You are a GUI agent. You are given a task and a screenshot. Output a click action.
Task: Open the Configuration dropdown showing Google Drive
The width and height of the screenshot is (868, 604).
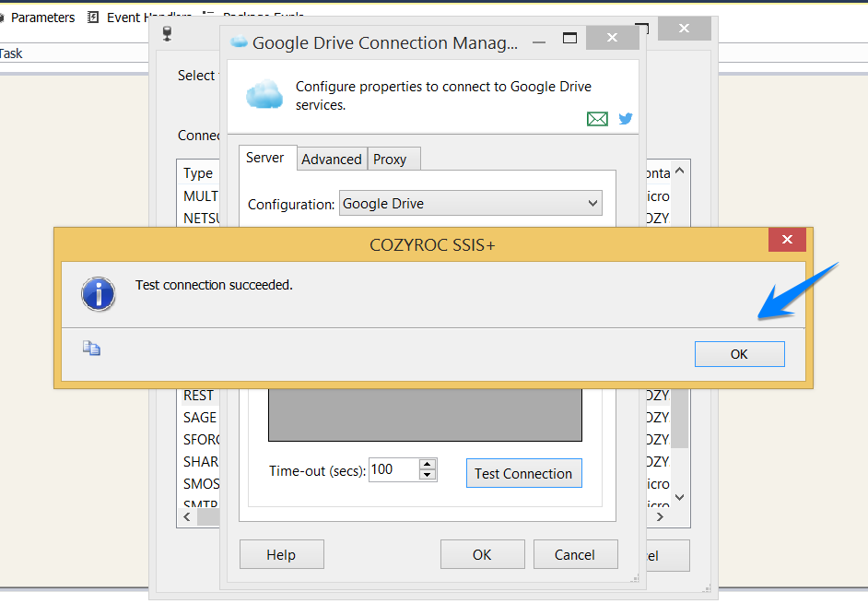click(471, 204)
